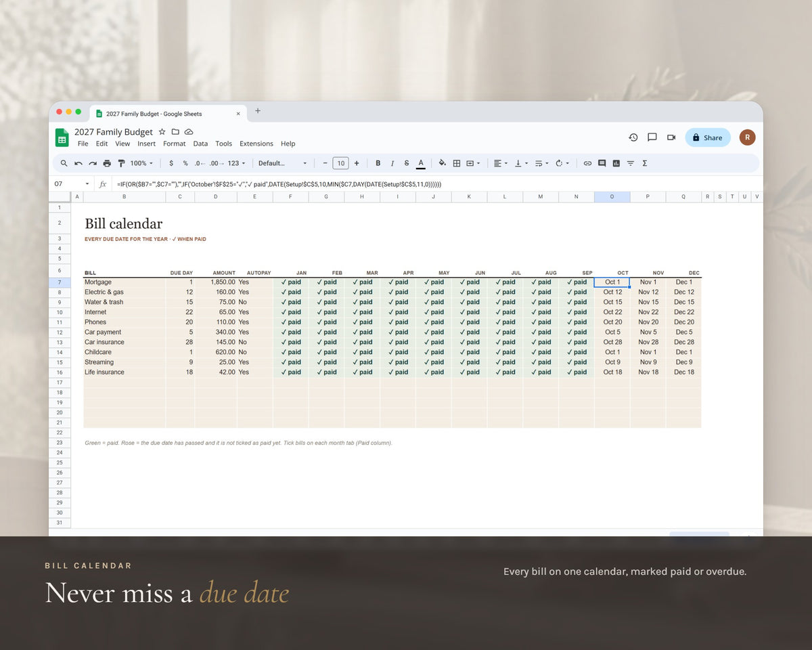Open vertical align dropdown
The image size is (812, 650).
tap(521, 163)
